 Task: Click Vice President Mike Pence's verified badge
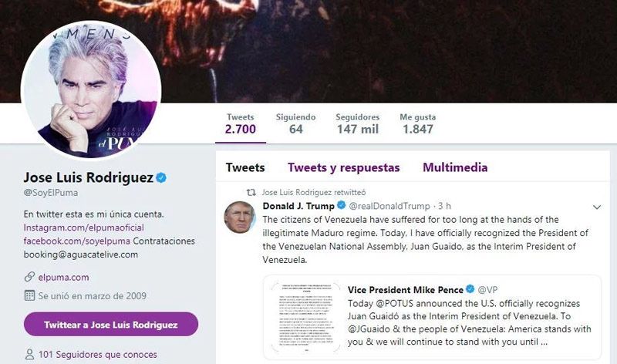(x=470, y=289)
